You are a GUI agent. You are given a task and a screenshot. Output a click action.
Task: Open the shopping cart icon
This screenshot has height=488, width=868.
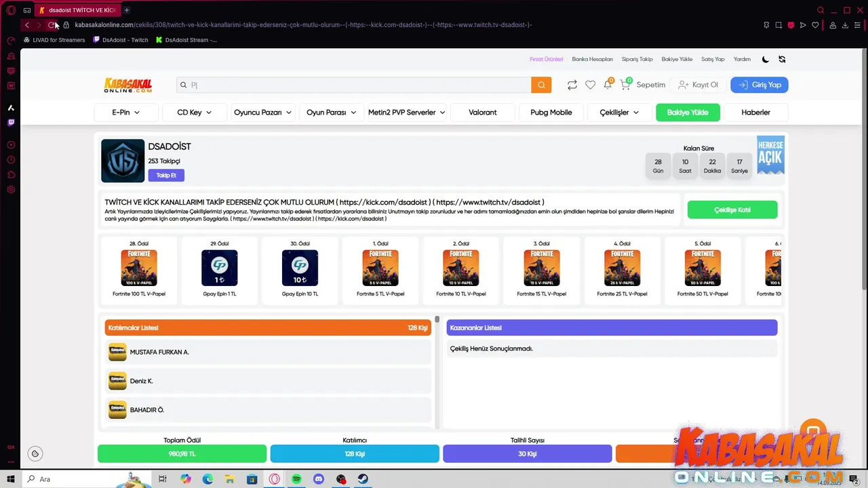click(x=625, y=85)
